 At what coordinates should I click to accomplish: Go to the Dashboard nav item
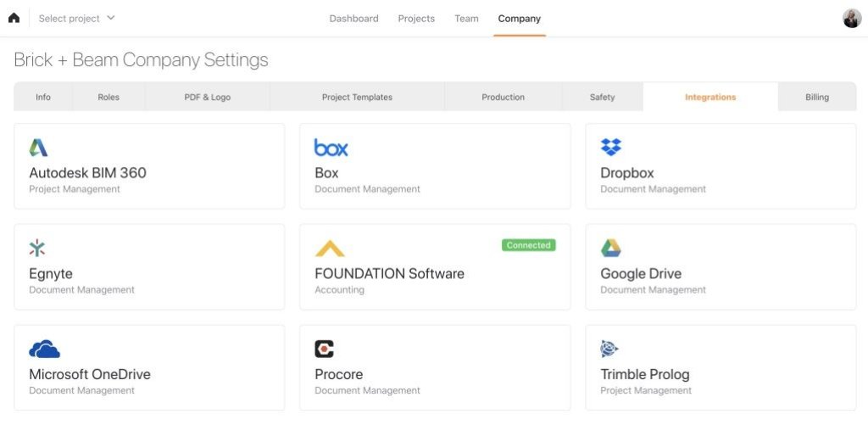(353, 19)
